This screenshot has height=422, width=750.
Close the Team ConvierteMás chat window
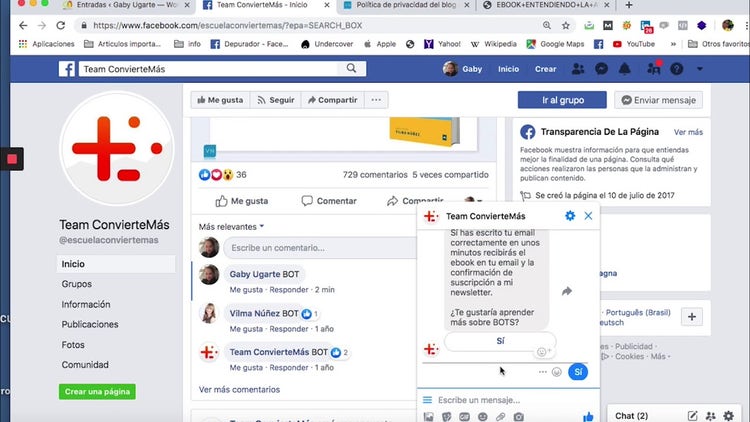pyautogui.click(x=588, y=216)
